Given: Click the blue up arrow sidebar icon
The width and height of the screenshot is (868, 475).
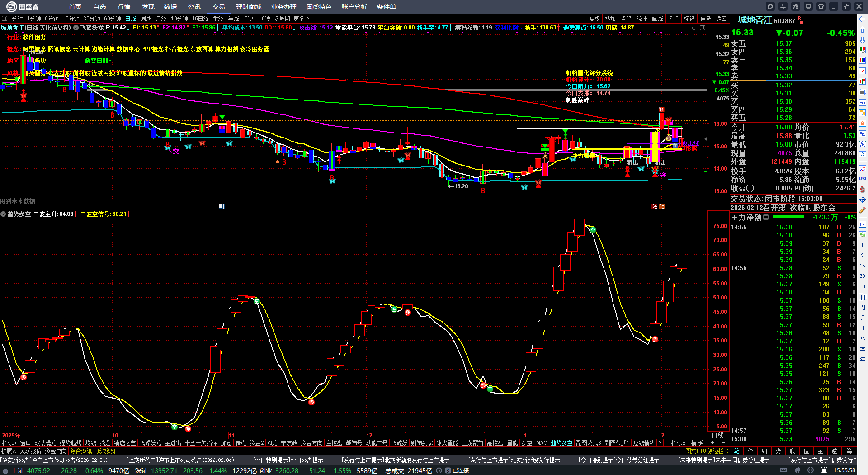Looking at the screenshot, I should [863, 29].
